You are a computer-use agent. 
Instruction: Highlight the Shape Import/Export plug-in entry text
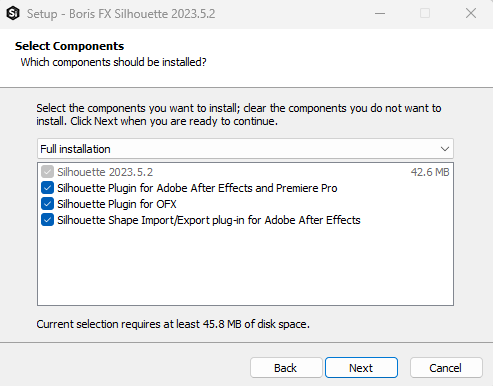click(209, 220)
